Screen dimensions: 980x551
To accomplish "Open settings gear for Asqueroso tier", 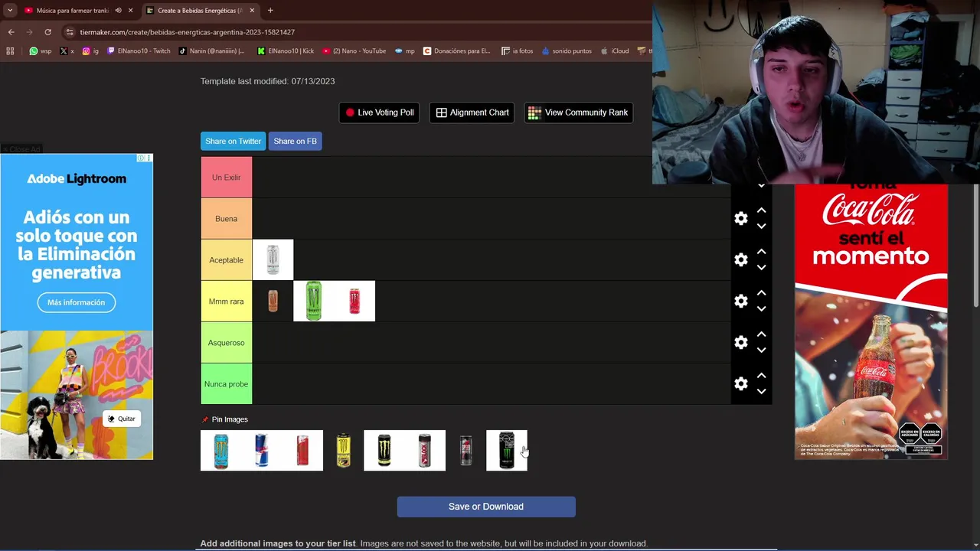I will click(740, 343).
